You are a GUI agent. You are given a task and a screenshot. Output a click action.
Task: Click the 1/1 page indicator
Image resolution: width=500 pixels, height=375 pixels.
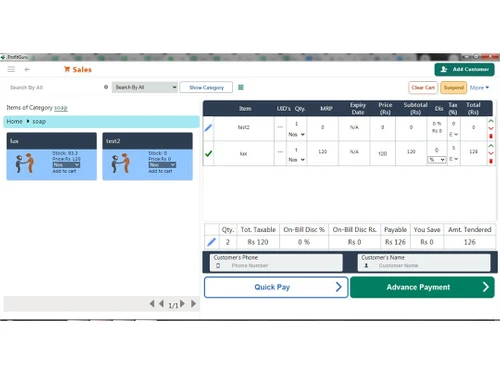[173, 305]
